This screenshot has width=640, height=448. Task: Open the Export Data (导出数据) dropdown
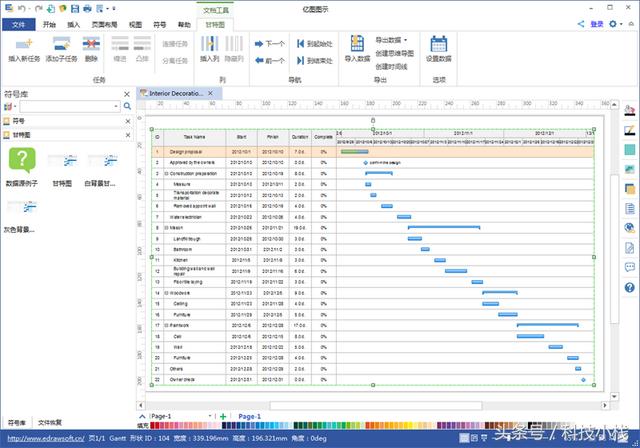tap(390, 40)
